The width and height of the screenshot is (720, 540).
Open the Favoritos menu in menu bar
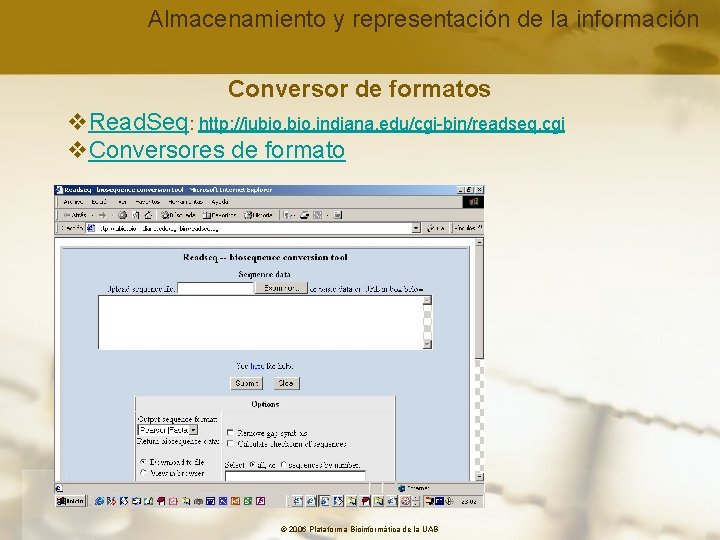tap(147, 202)
